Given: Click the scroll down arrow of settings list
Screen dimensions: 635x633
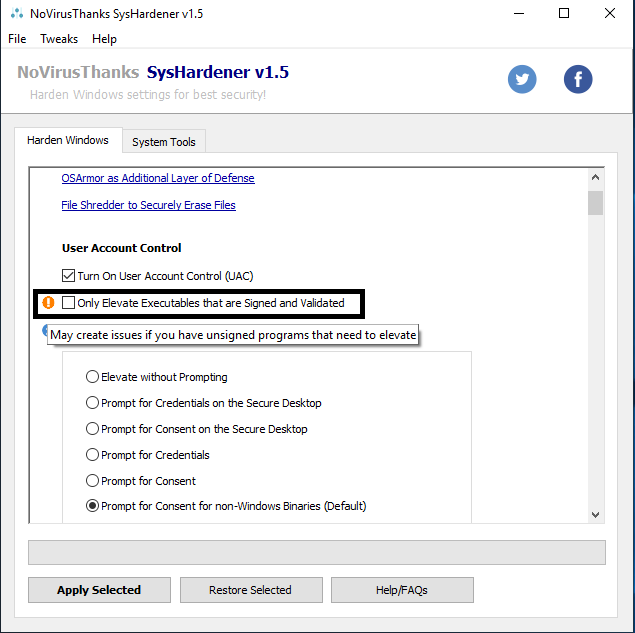Looking at the screenshot, I should 595,515.
